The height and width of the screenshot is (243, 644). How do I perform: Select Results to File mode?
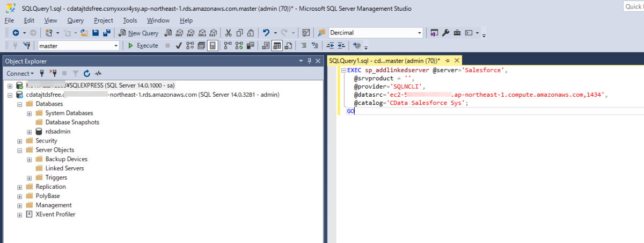[x=288, y=46]
